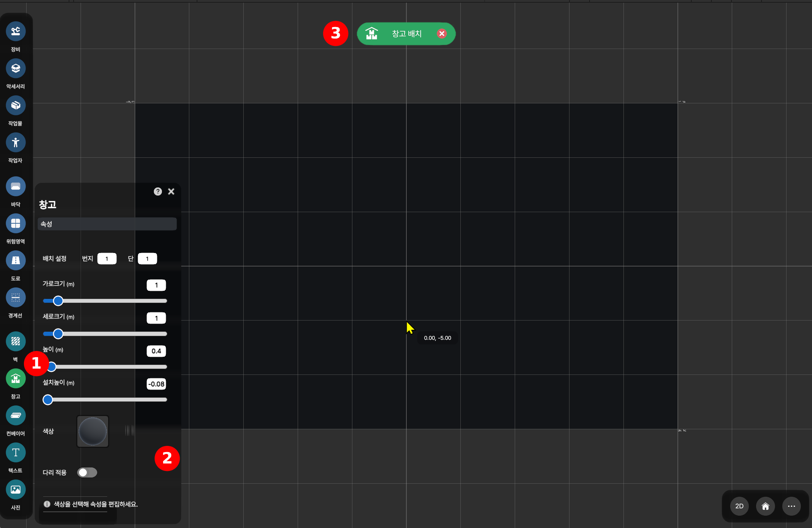This screenshot has height=528, width=812.
Task: Switch view with the 2D button
Action: pos(739,506)
